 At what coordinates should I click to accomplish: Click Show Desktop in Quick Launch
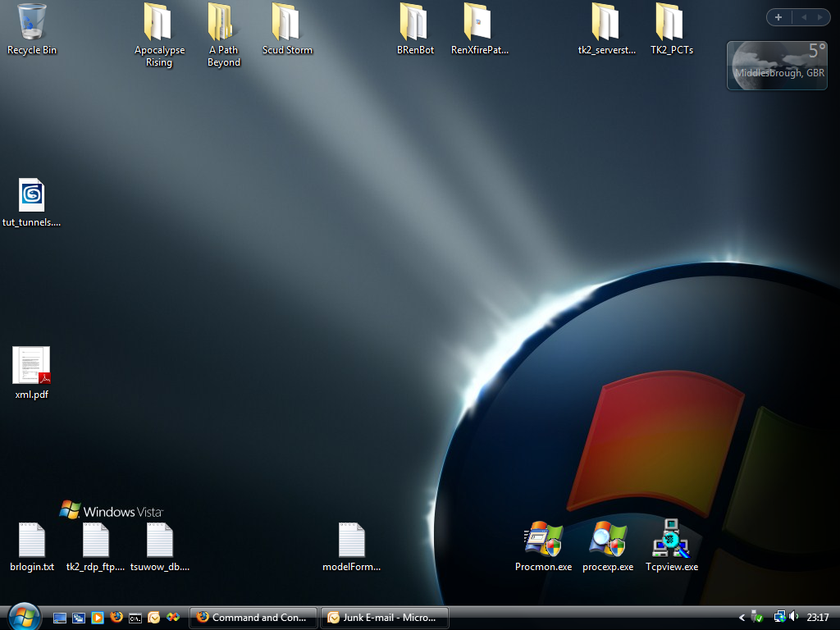pyautogui.click(x=60, y=618)
